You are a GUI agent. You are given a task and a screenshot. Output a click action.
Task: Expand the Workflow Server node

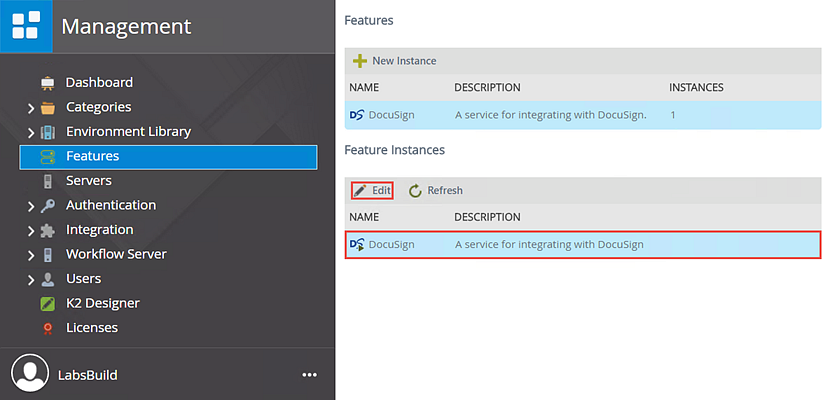coord(31,255)
